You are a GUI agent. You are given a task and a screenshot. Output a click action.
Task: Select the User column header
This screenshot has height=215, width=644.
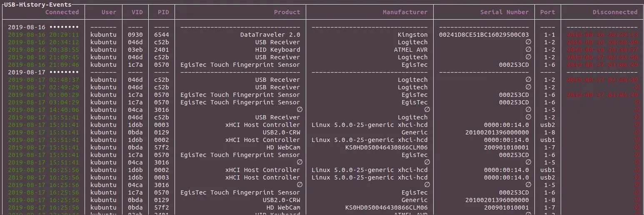coord(109,12)
